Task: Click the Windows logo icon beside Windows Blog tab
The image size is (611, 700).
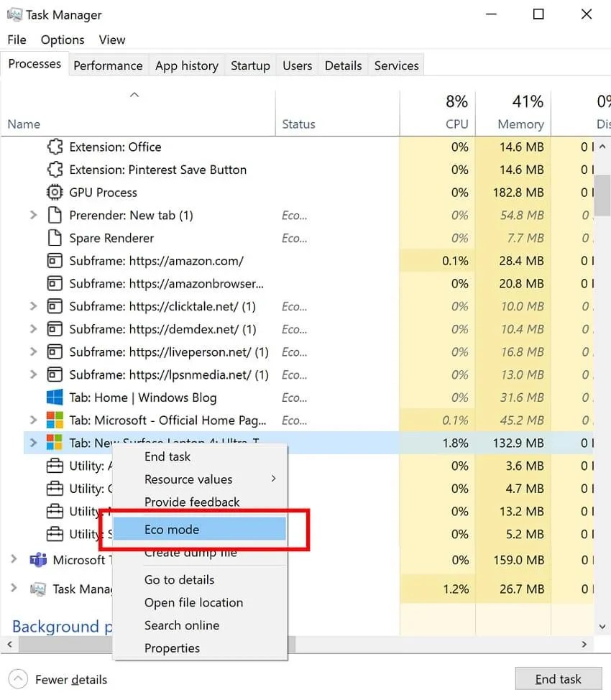Action: coord(53,397)
